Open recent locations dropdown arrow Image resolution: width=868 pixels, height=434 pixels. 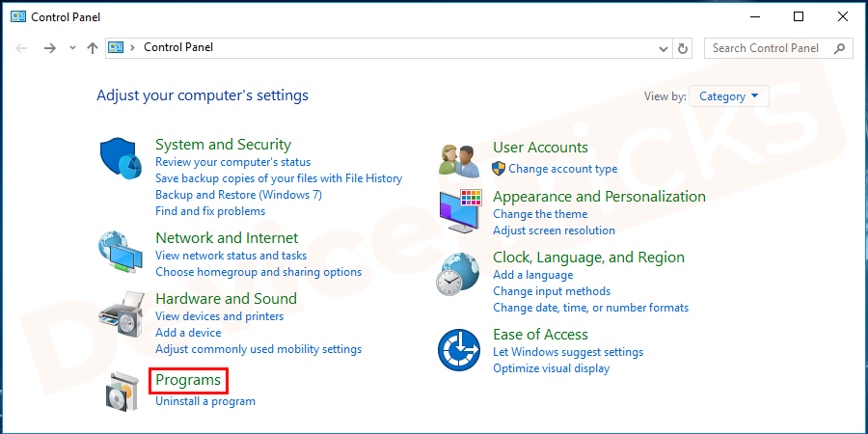click(x=72, y=48)
